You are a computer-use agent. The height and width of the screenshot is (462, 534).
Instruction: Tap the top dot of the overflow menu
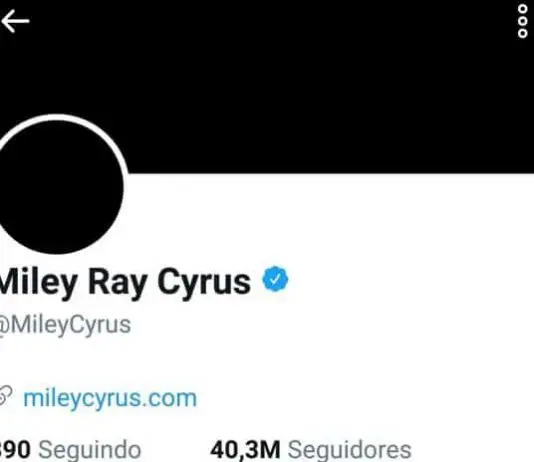(x=522, y=9)
